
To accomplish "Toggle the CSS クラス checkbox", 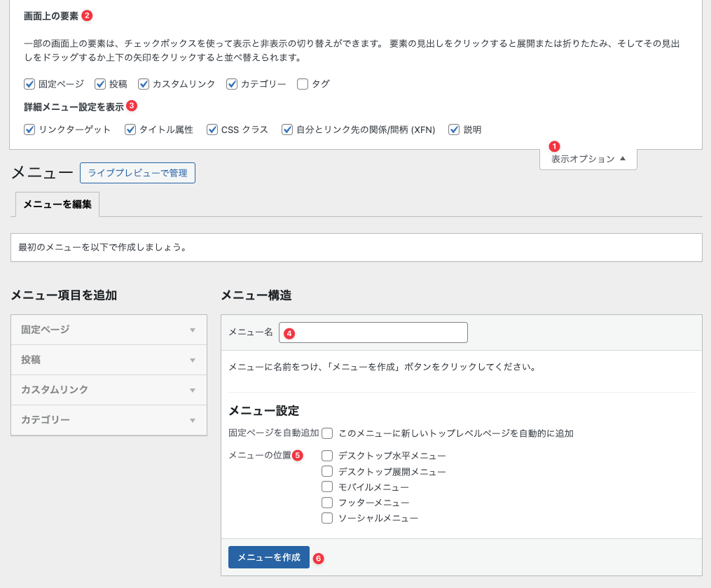I will 212,129.
